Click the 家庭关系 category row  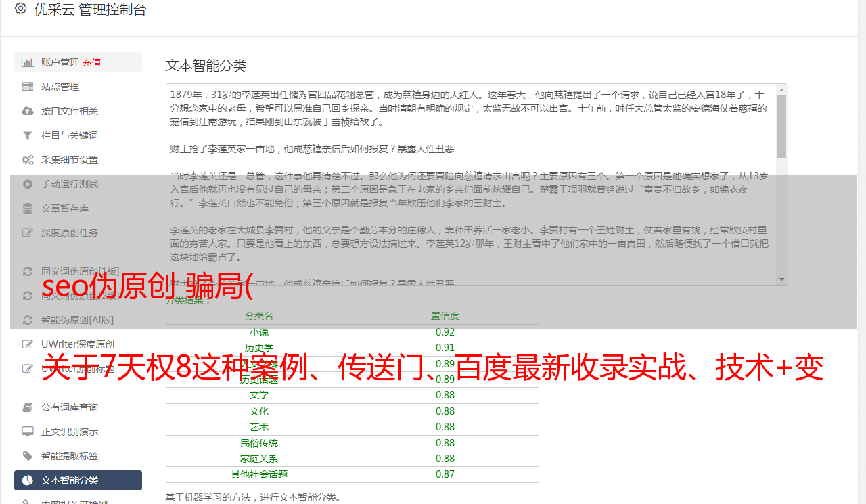(352, 459)
